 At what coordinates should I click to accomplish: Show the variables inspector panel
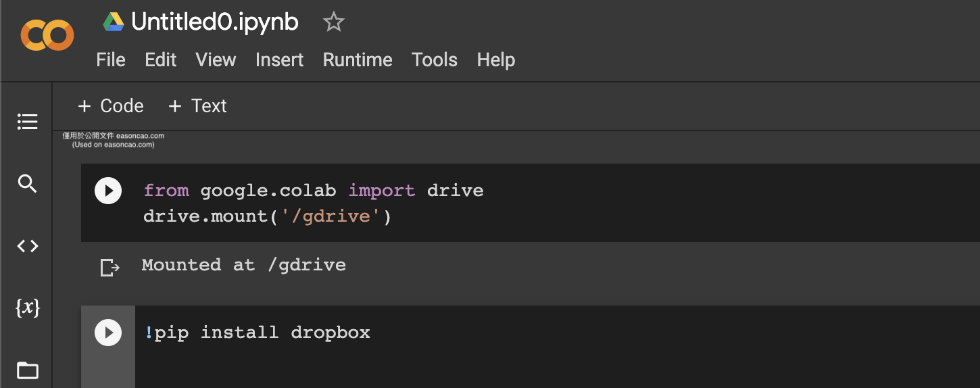(27, 308)
